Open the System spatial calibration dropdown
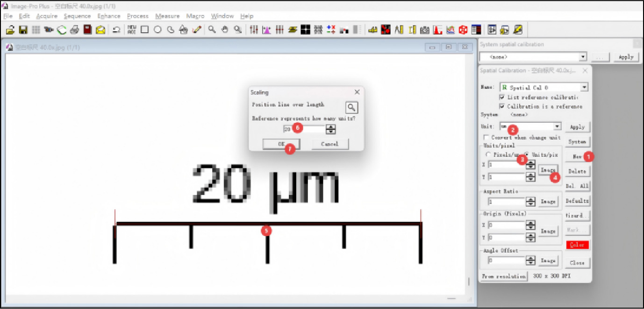Viewport: 644px width, 309px height. [x=583, y=57]
